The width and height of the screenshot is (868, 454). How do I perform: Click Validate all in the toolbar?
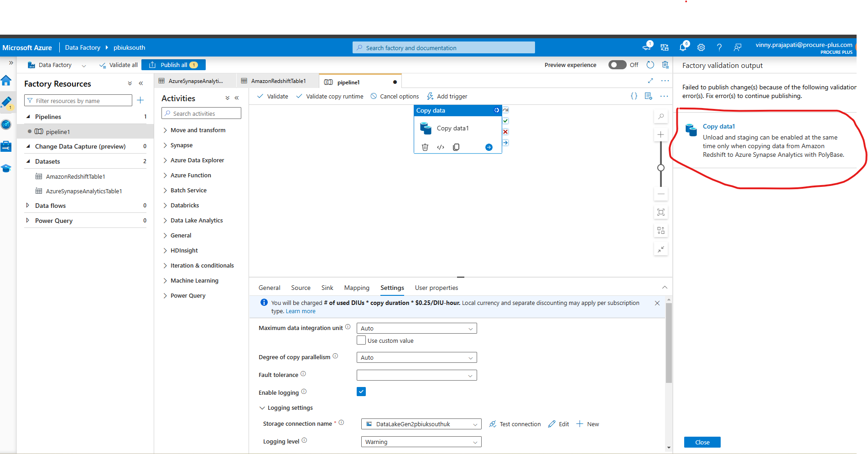point(118,65)
